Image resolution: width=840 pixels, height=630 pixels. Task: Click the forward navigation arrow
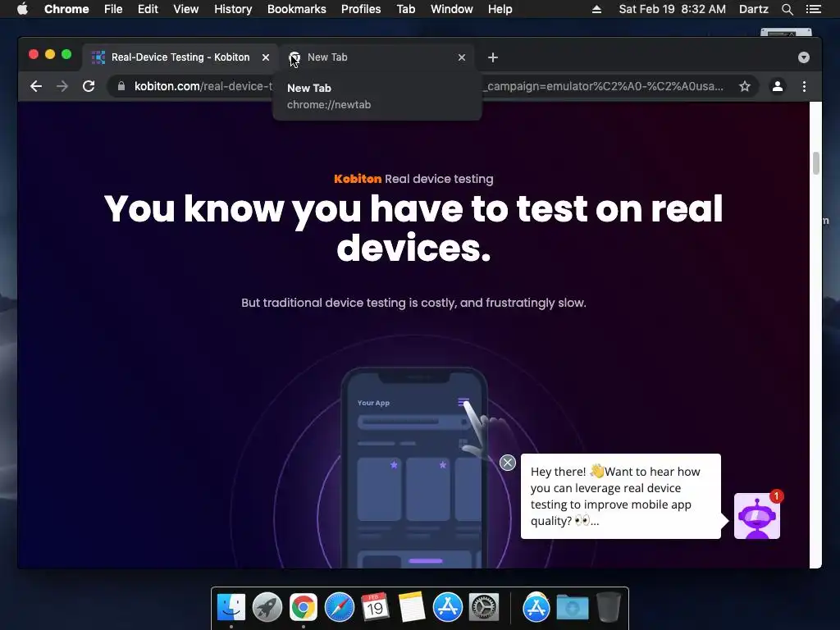[x=62, y=86]
